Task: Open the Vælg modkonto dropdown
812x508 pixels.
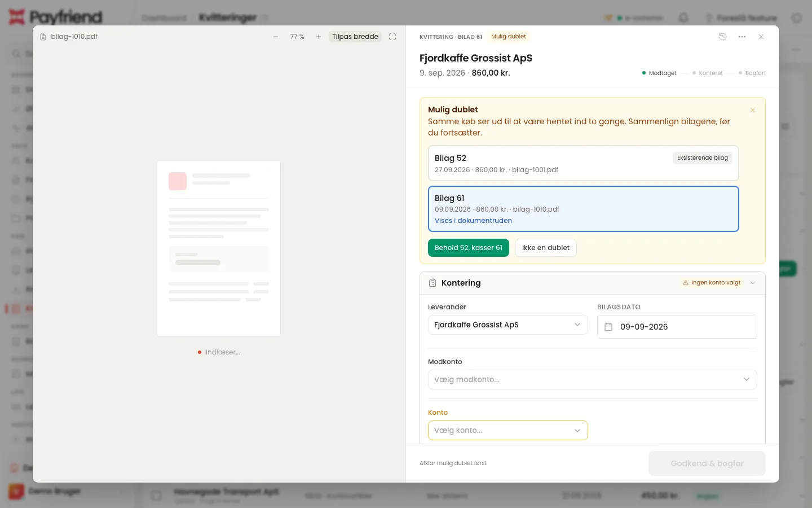Action: pos(593,379)
